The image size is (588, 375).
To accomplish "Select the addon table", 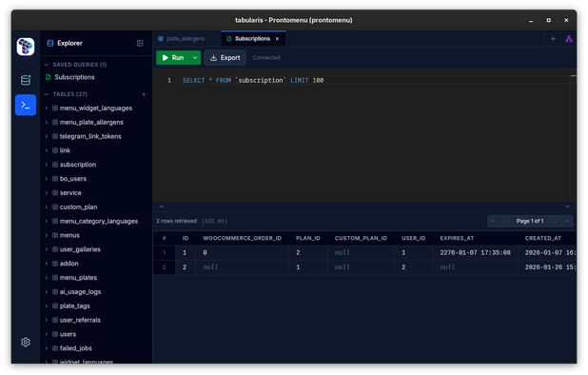I will click(x=69, y=264).
